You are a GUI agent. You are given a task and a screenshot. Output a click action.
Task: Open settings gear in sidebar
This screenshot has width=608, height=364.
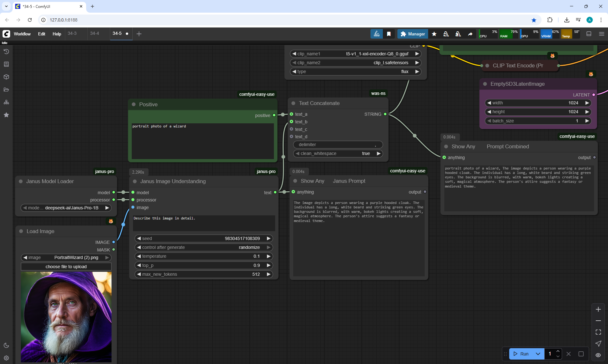[6, 358]
